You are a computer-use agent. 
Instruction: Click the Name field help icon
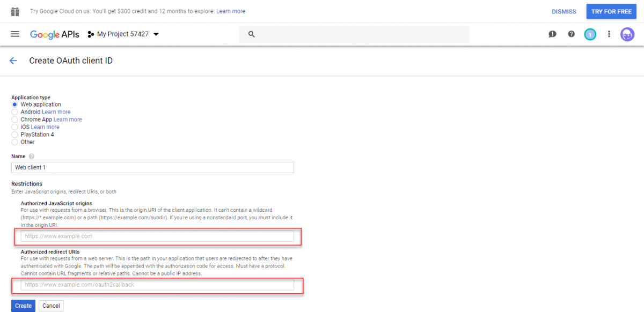[x=32, y=156]
